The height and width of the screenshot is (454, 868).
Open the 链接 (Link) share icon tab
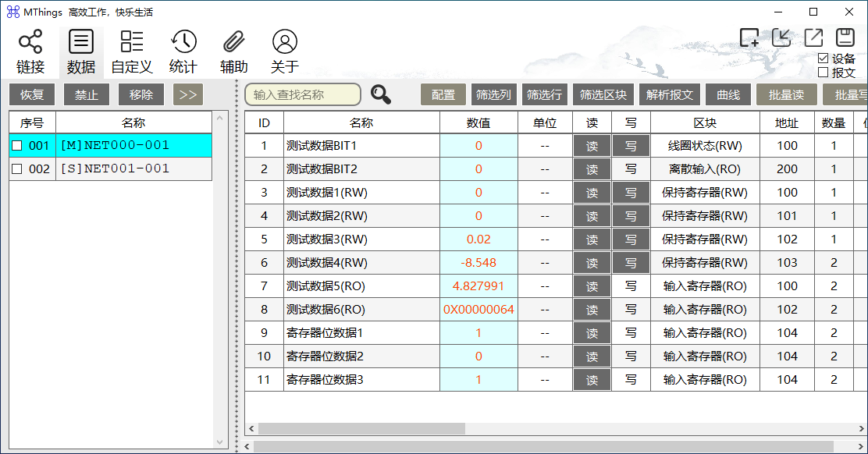tap(30, 52)
